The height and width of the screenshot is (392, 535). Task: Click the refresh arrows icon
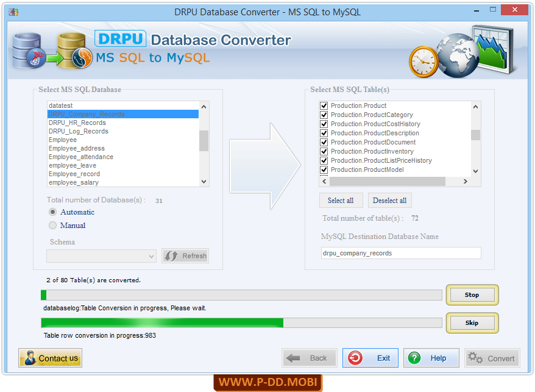pos(171,256)
